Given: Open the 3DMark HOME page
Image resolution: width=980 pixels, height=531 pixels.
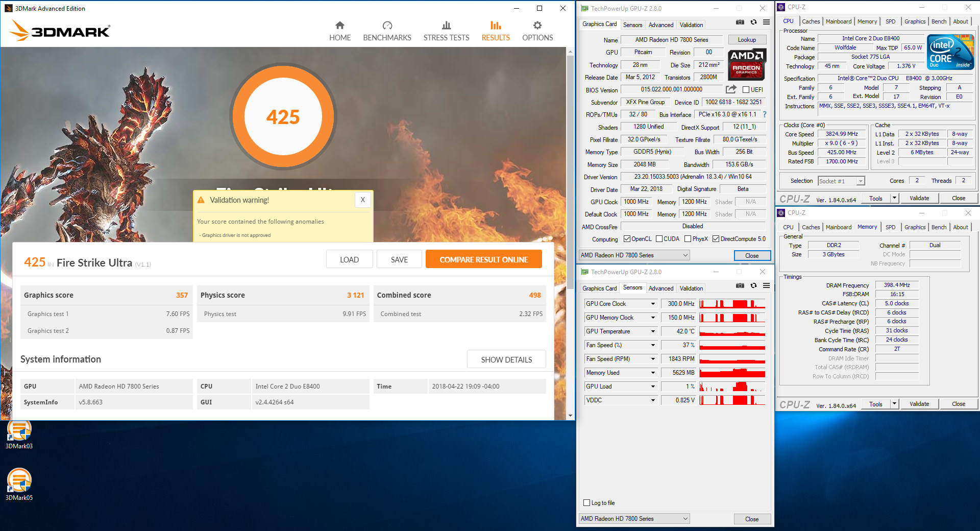Looking at the screenshot, I should coord(340,31).
